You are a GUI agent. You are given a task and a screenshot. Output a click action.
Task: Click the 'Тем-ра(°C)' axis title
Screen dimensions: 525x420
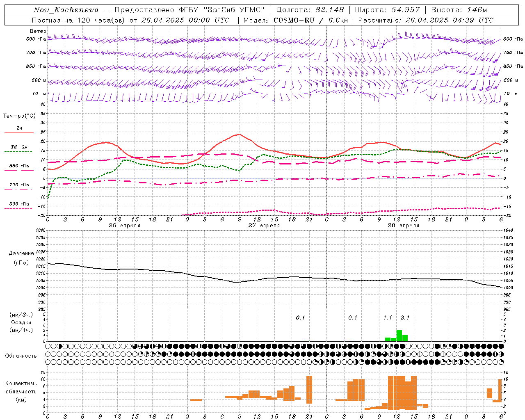19,116
